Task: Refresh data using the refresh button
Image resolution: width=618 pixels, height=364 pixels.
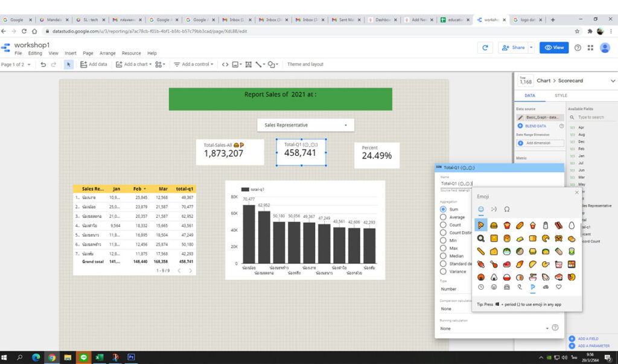Action: (x=485, y=47)
